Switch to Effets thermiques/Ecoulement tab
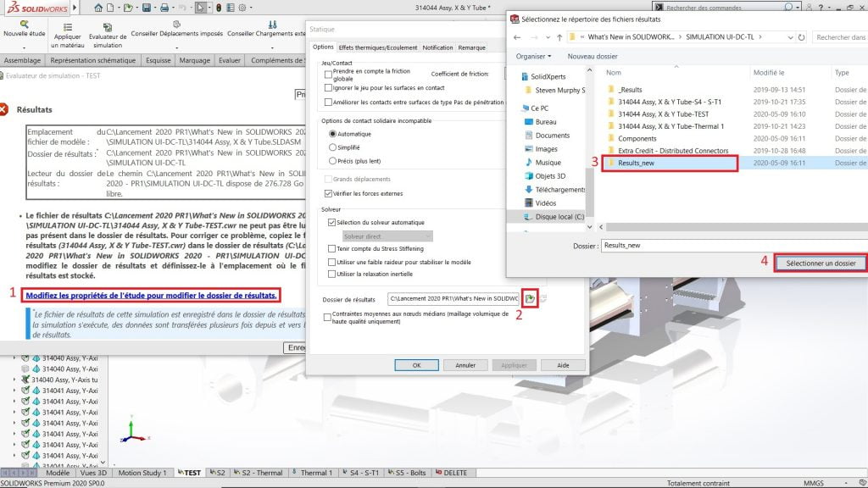868x488 pixels. [377, 47]
